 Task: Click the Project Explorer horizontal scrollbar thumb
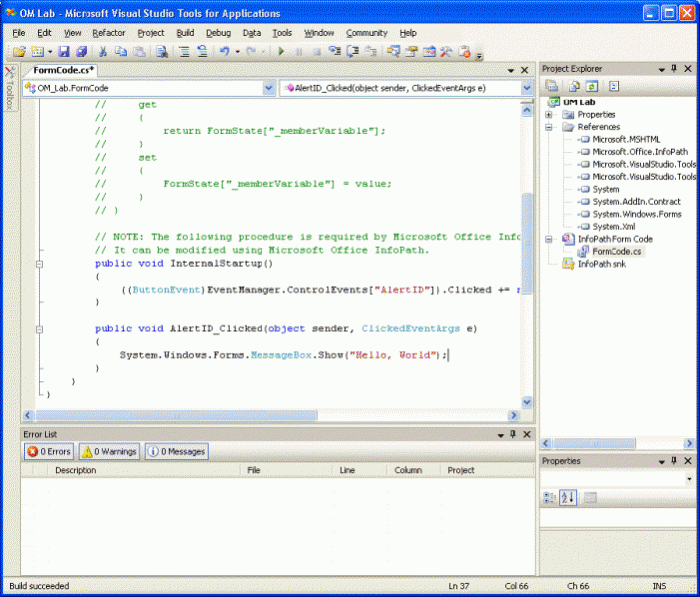594,444
